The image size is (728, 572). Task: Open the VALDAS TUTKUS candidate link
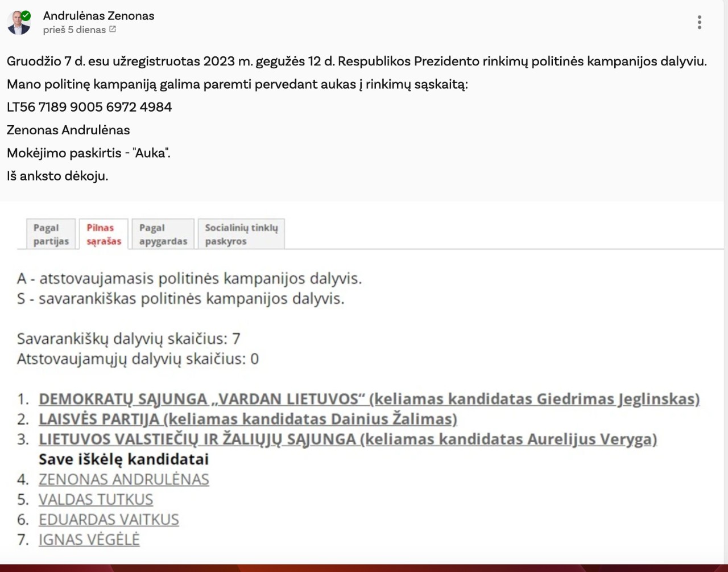tap(96, 500)
